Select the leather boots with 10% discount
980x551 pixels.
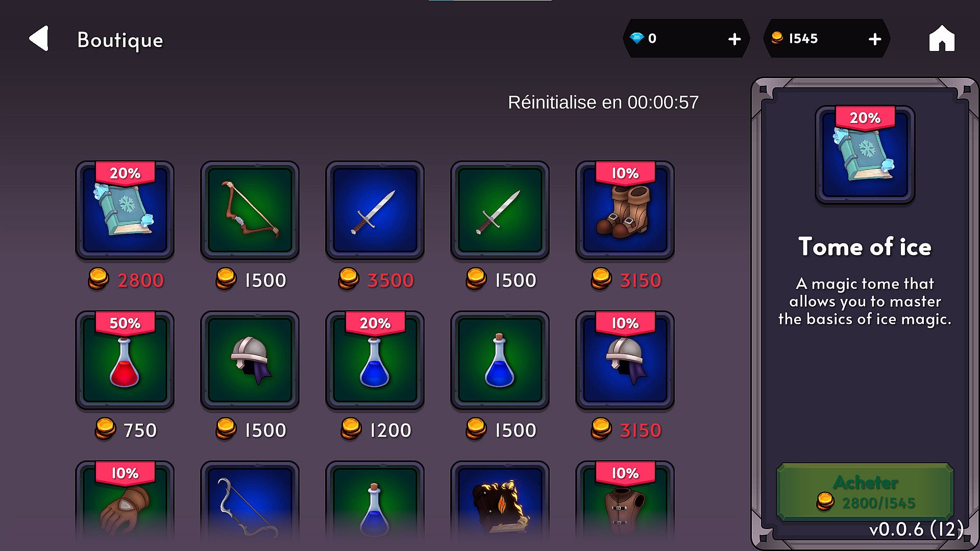(625, 210)
